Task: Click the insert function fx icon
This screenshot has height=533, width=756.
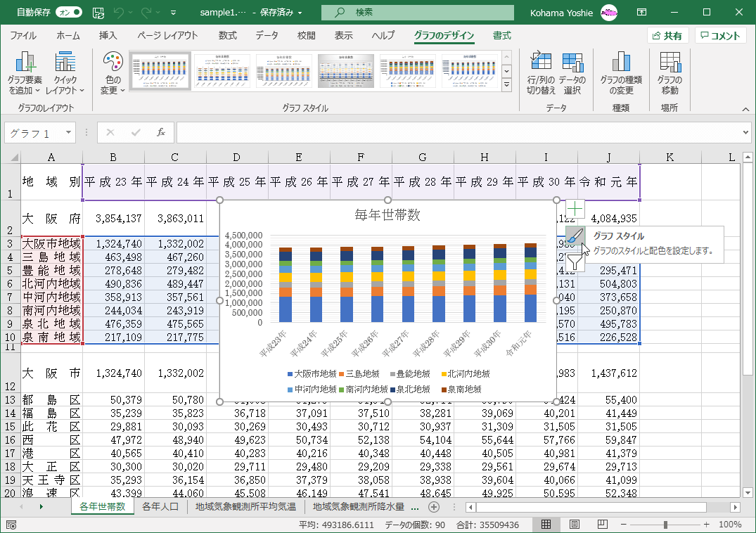Action: pos(160,132)
